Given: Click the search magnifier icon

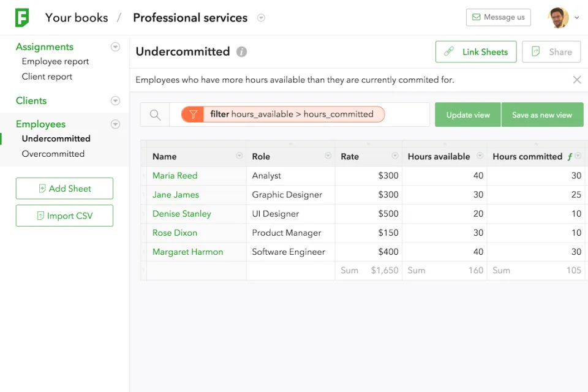Looking at the screenshot, I should [155, 115].
